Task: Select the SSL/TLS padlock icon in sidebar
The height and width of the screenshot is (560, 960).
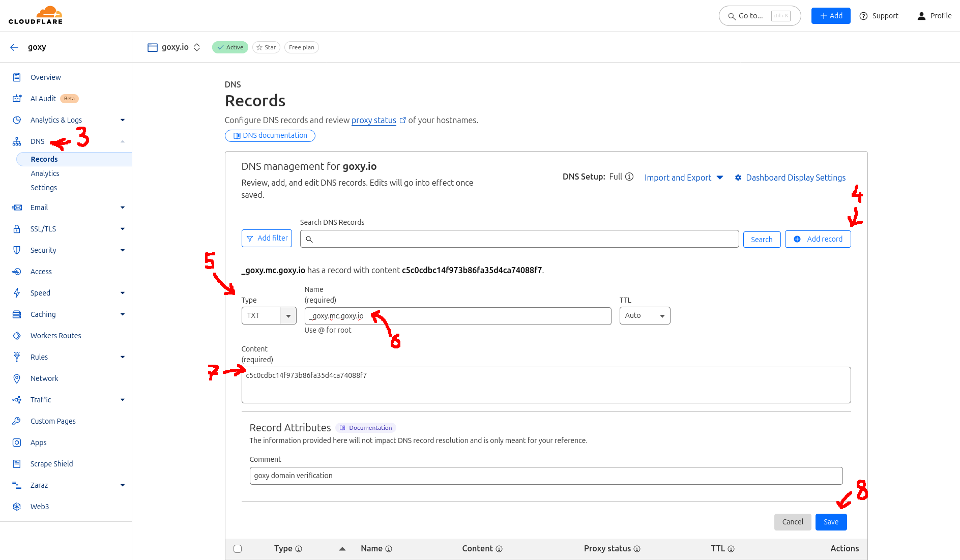Action: (17, 228)
